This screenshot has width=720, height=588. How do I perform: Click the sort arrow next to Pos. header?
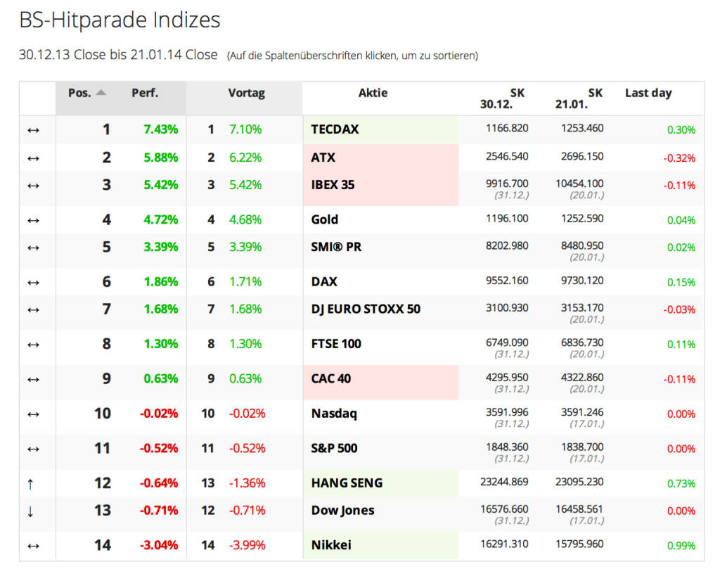point(101,93)
